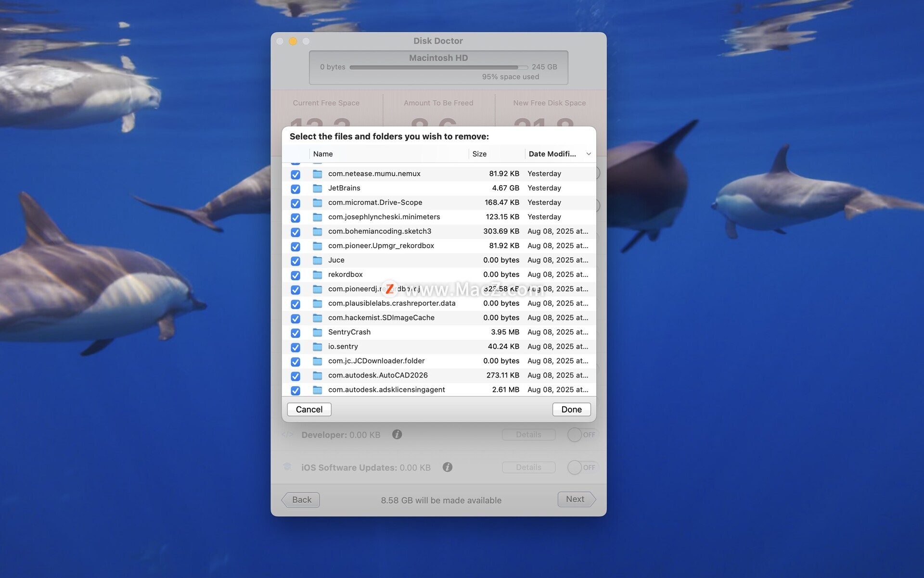Viewport: 924px width, 578px height.
Task: Click the 2.61 MB size value
Action: 505,390
